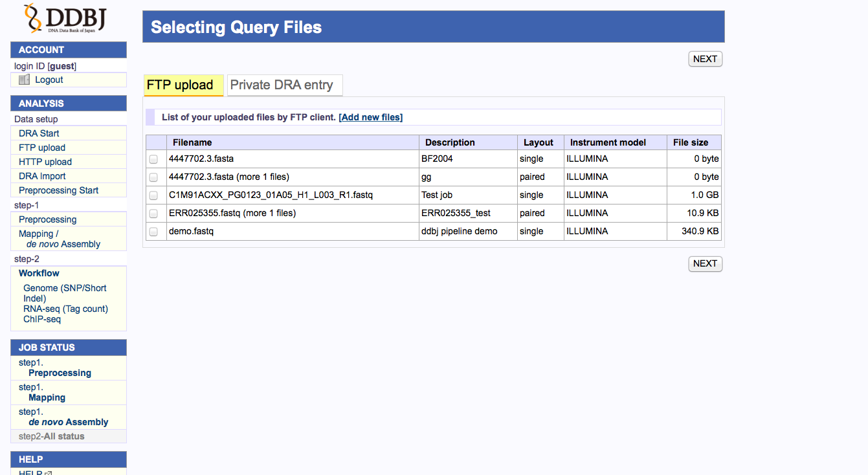Open RNA-seq (Tag count) workflow
This screenshot has height=475, width=868.
[65, 309]
